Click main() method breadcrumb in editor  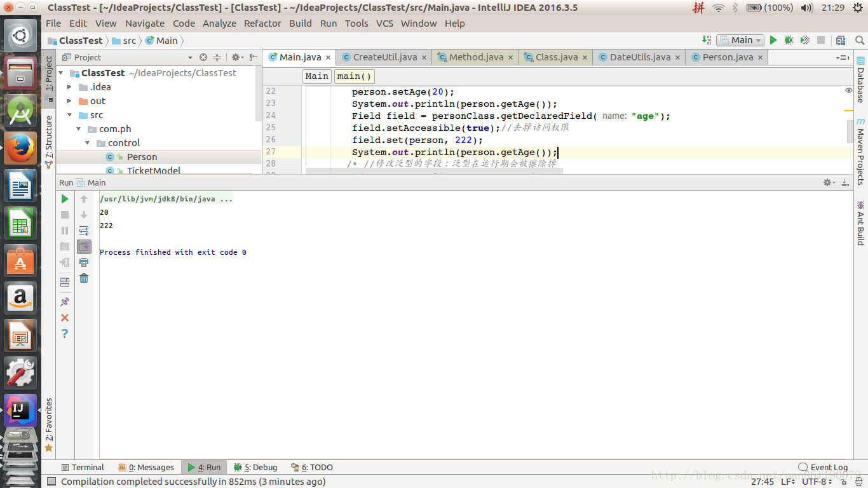pos(354,76)
